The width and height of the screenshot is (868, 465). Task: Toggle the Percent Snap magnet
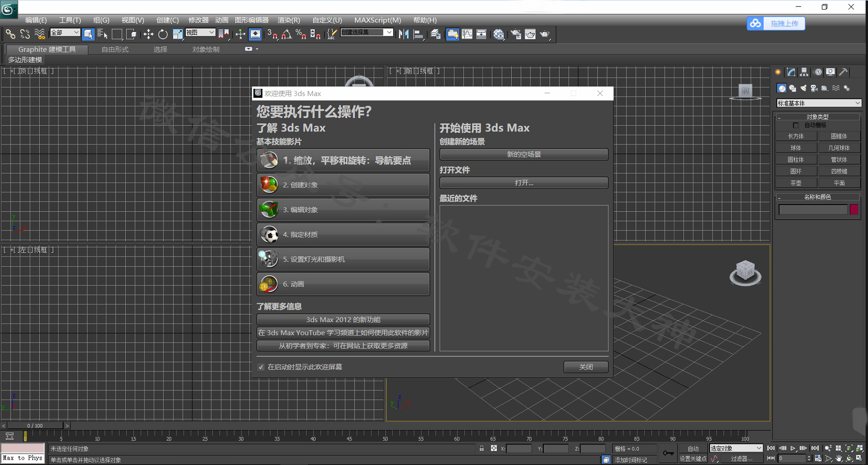(x=301, y=34)
